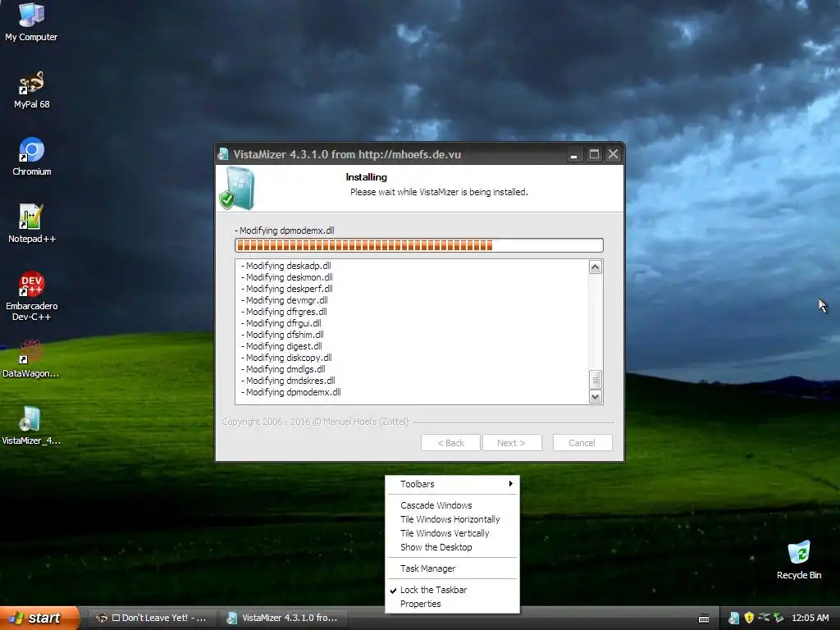The height and width of the screenshot is (630, 840).
Task: Choose Tile Windows Horizontally
Action: (x=452, y=519)
